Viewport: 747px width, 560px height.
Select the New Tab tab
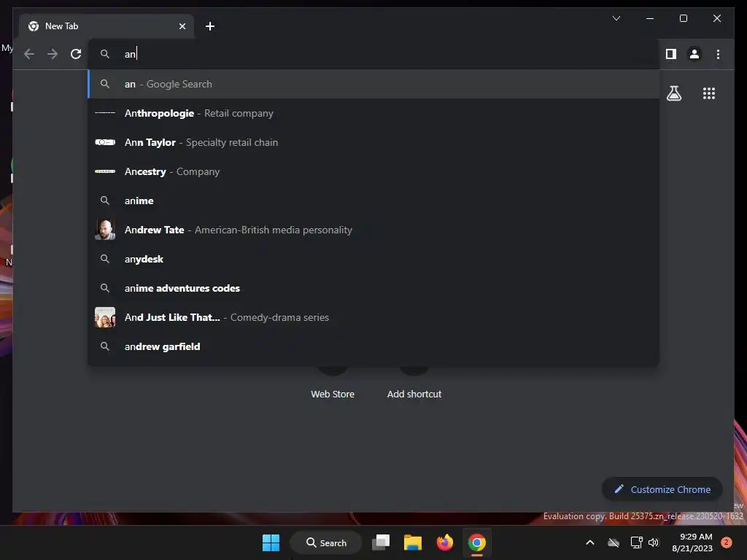pos(107,26)
